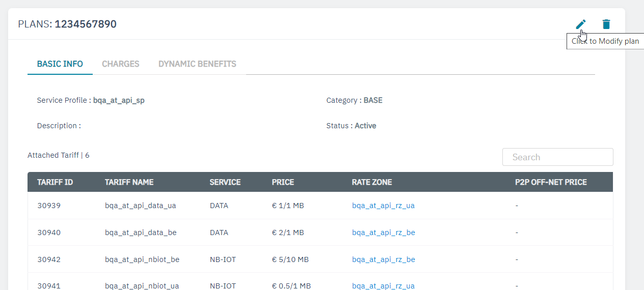The image size is (644, 290).
Task: Open rate zone link for tariff 30942
Action: pyautogui.click(x=383, y=259)
